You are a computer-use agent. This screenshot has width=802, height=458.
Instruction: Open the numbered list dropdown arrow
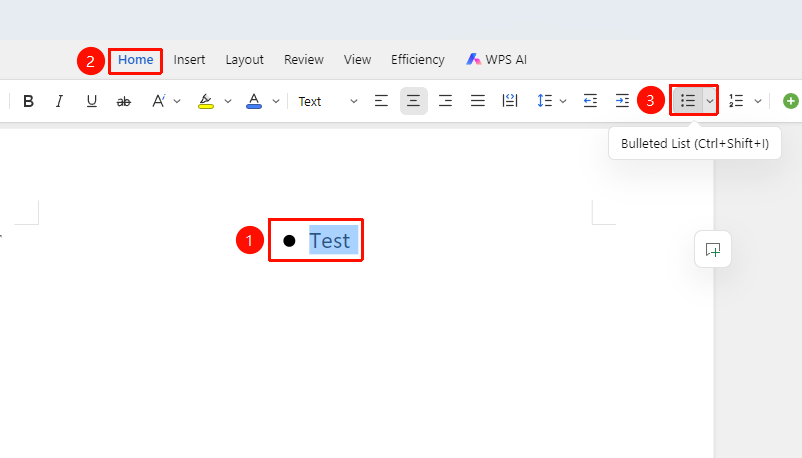tap(758, 101)
